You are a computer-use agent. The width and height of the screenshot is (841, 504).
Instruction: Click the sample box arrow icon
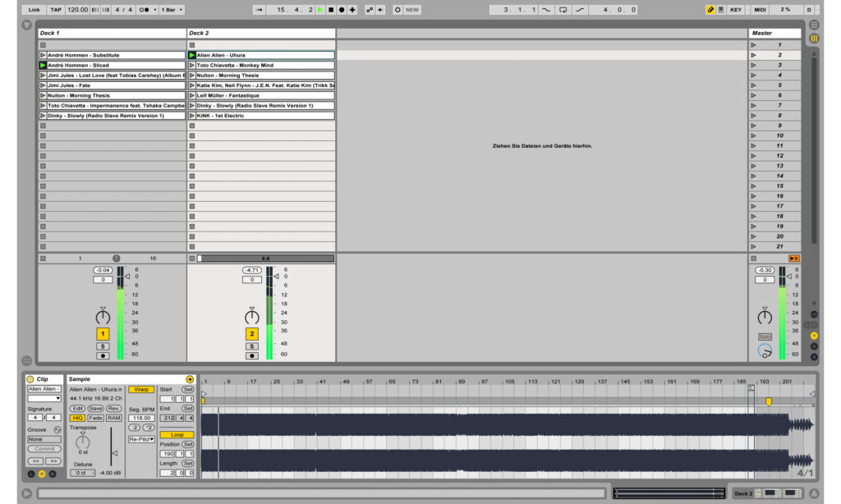[190, 379]
